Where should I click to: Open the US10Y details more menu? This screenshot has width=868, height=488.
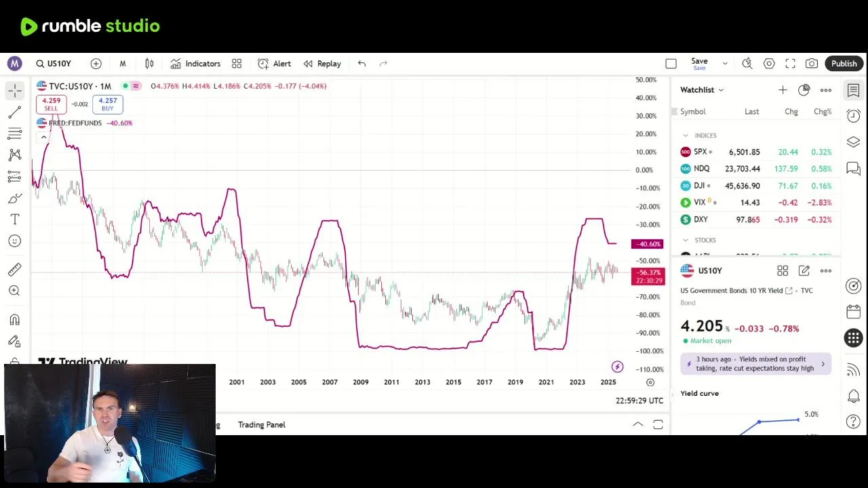coord(826,271)
